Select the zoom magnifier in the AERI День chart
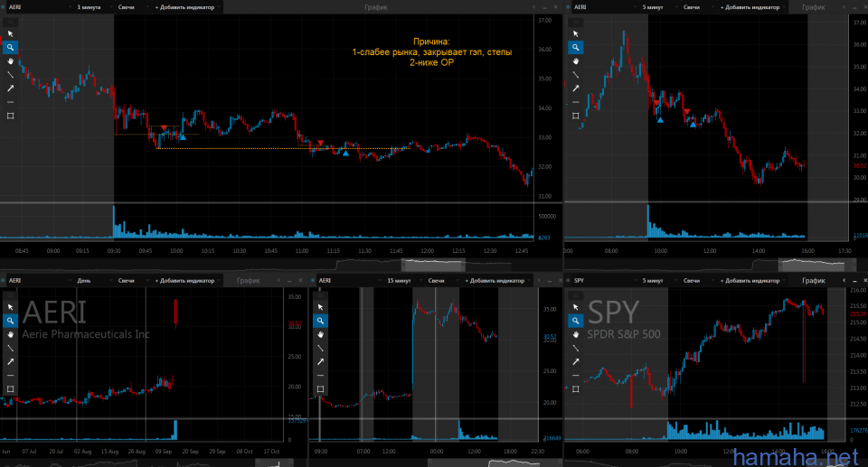 [x=10, y=321]
